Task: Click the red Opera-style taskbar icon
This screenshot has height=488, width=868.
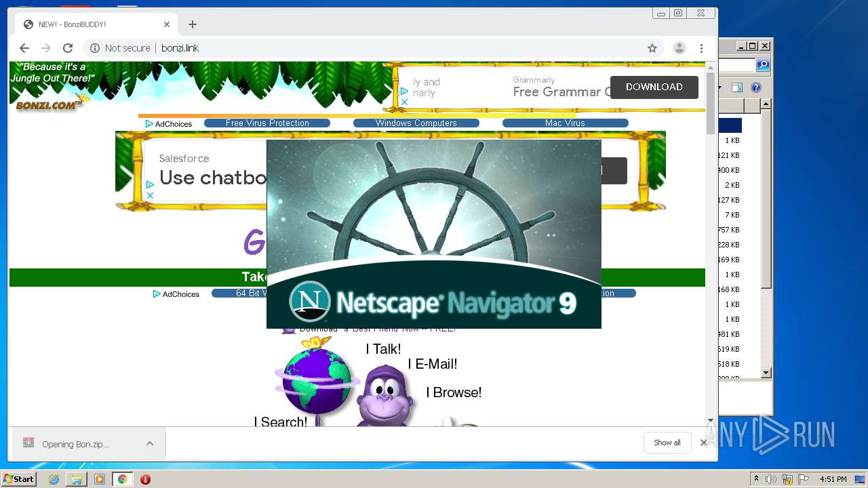Action: pyautogui.click(x=145, y=479)
